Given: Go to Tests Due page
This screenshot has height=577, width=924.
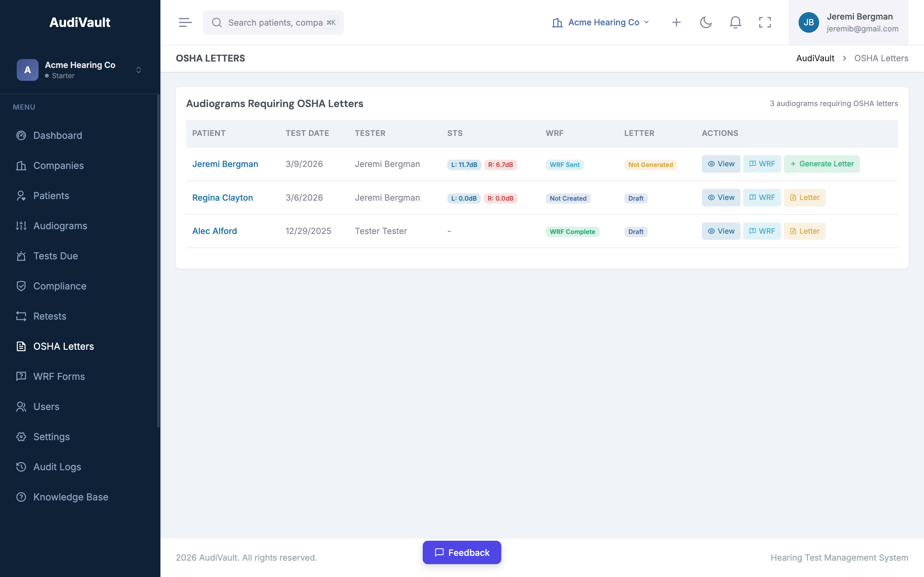Looking at the screenshot, I should pos(56,256).
